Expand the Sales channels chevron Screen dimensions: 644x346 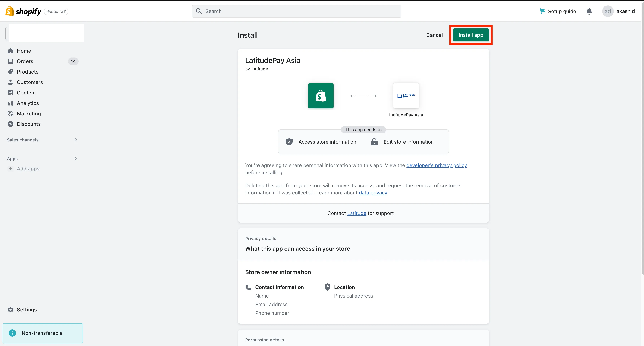pyautogui.click(x=76, y=140)
